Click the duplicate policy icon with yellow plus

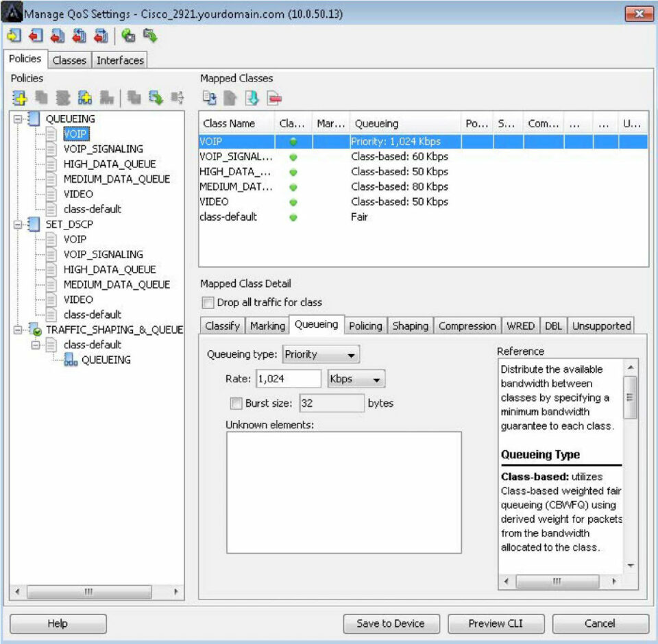[x=84, y=97]
